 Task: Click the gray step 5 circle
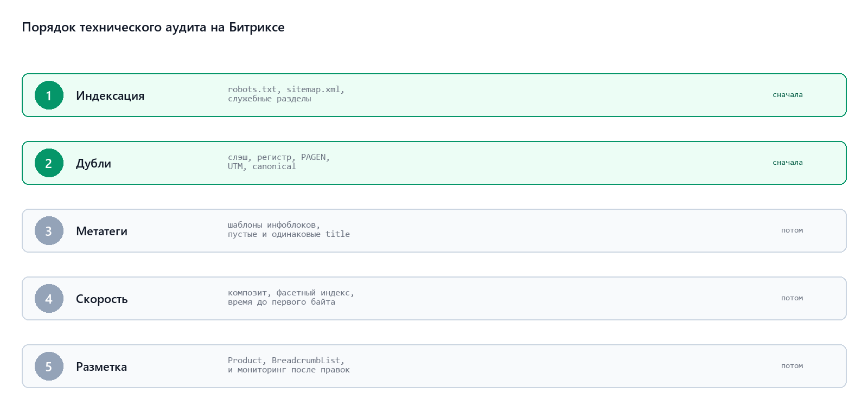[x=49, y=366]
